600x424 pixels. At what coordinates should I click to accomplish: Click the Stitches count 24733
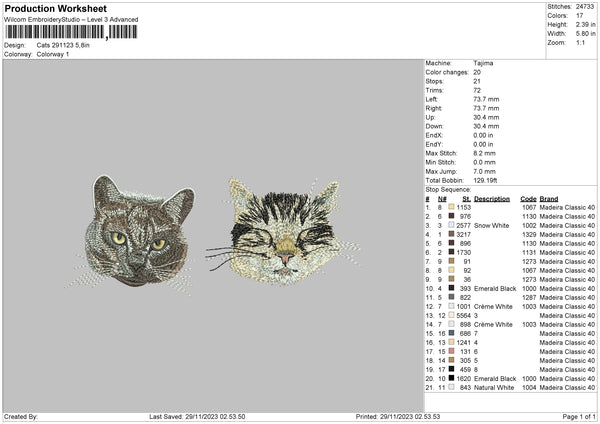(x=586, y=6)
